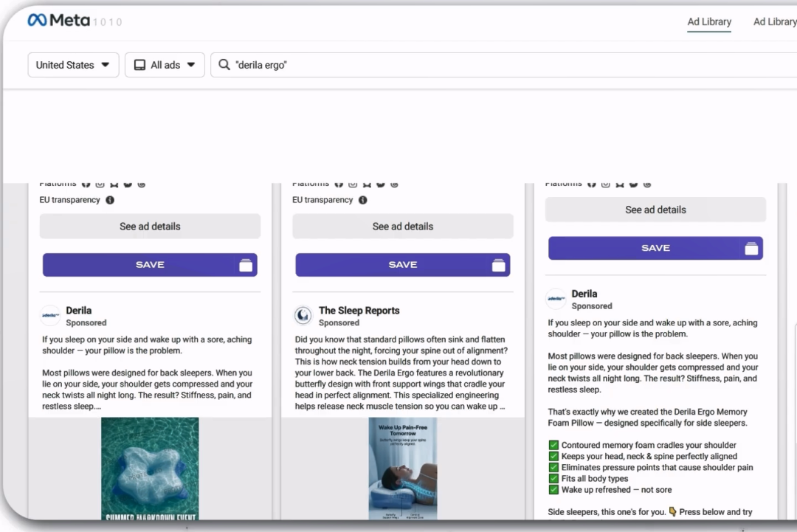
Task: Open the teal star-shaped pillow ad image
Action: (150, 469)
